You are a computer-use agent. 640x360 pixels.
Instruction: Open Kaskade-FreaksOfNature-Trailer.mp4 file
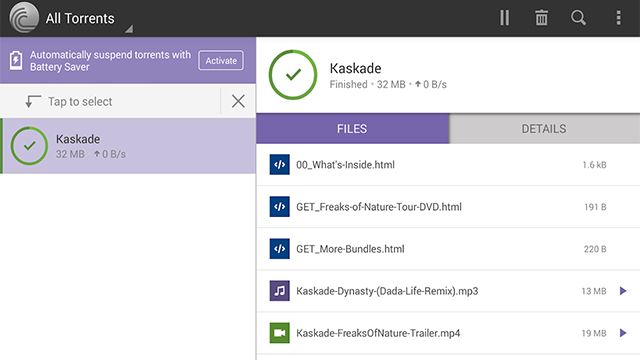(x=448, y=333)
